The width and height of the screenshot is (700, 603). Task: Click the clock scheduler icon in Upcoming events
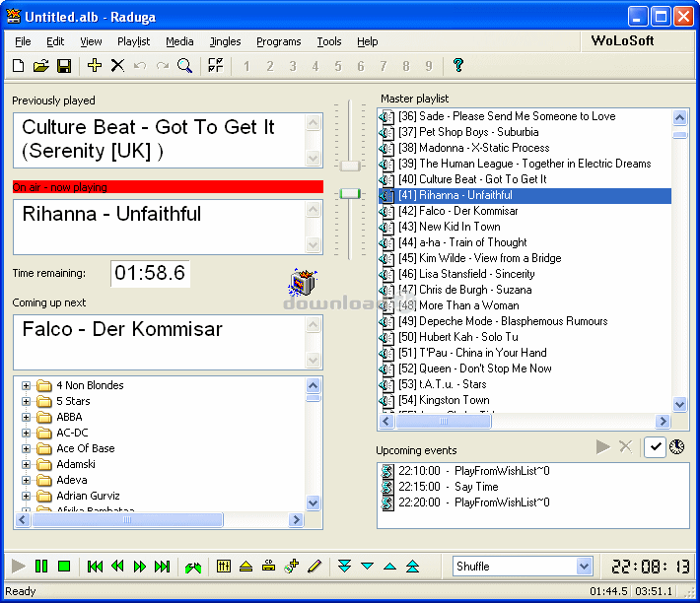pyautogui.click(x=677, y=446)
